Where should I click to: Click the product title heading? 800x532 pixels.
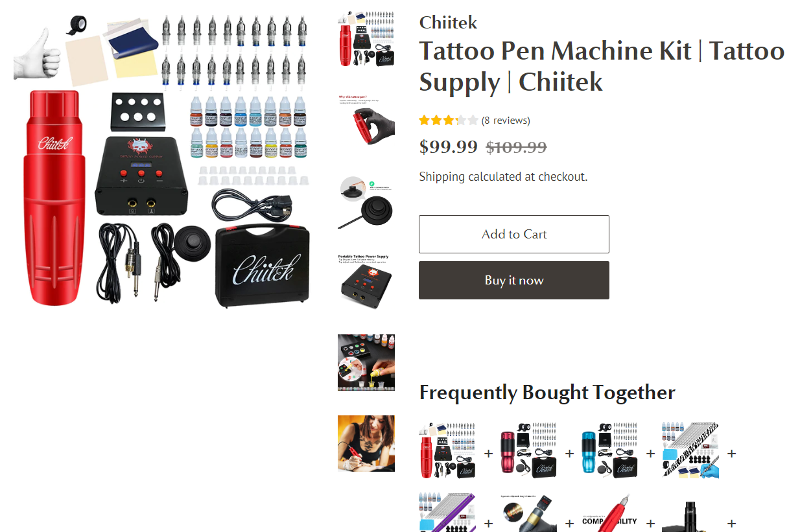pos(602,66)
